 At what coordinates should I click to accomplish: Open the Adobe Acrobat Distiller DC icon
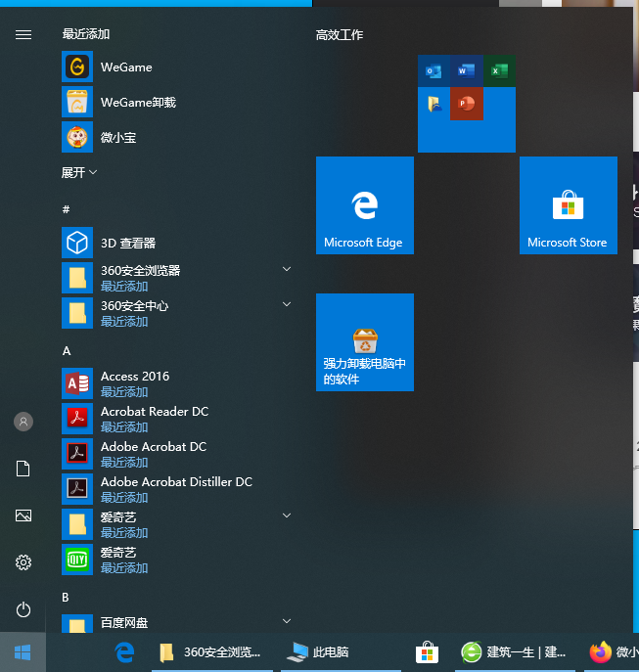(x=77, y=488)
